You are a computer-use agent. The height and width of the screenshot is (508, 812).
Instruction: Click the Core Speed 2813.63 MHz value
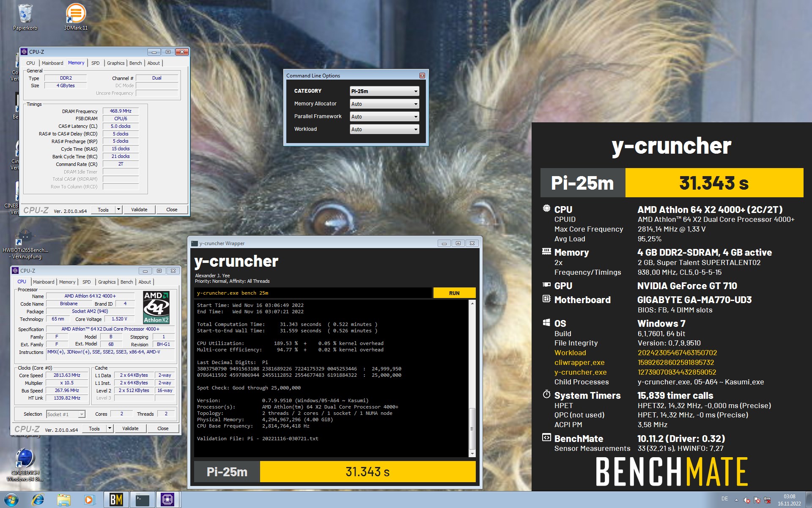67,375
